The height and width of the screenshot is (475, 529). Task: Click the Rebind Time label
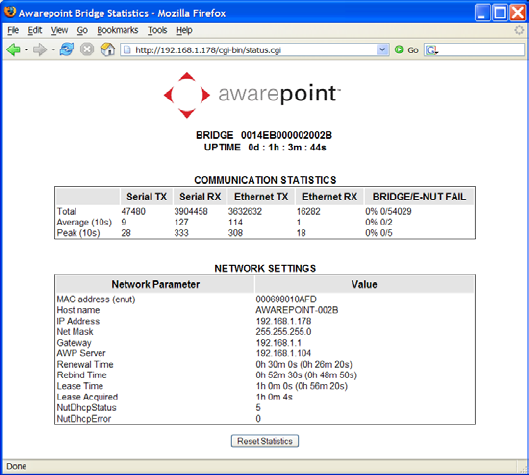tap(82, 375)
